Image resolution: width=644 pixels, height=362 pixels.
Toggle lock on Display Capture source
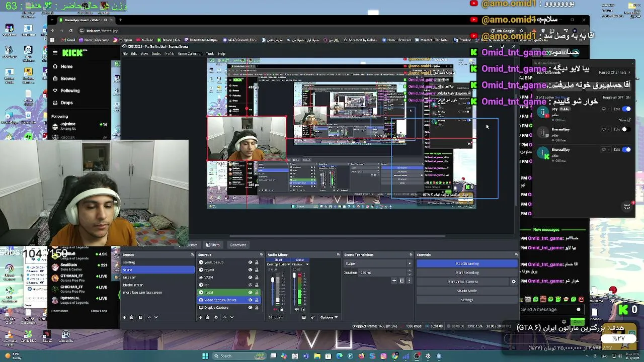click(x=257, y=308)
